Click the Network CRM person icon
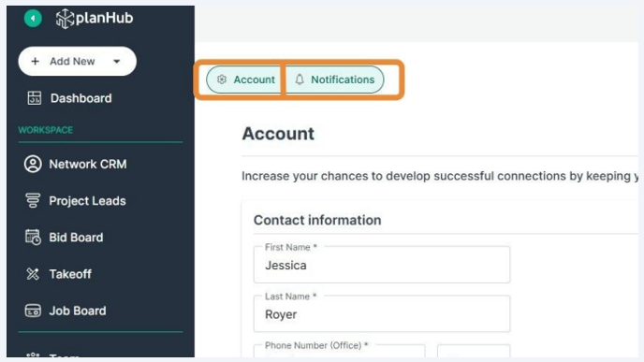The height and width of the screenshot is (362, 644). tap(33, 165)
